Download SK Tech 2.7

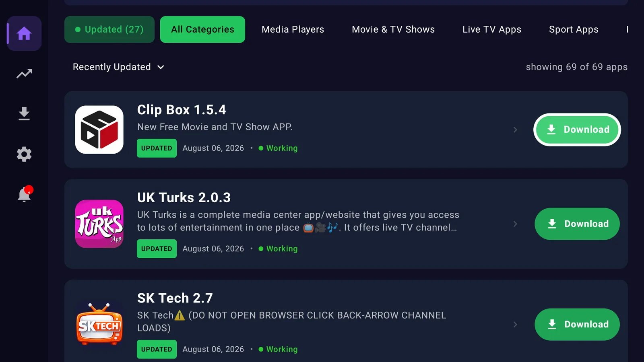(x=577, y=324)
